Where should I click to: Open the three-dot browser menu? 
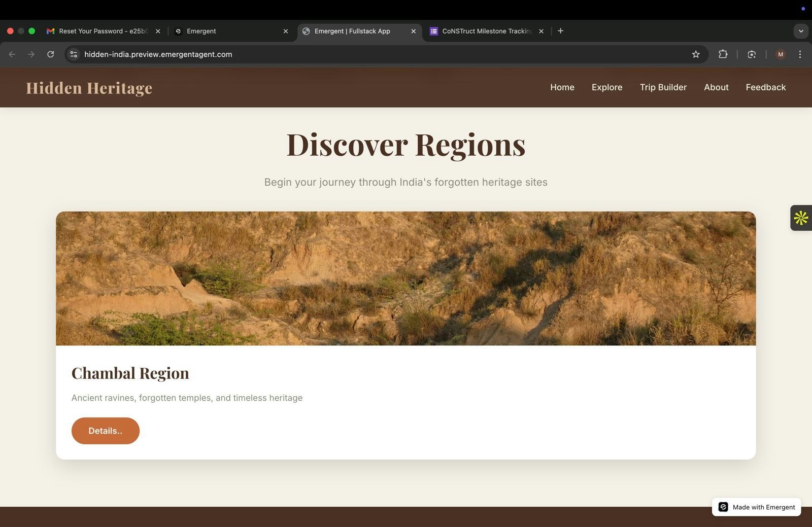[800, 54]
